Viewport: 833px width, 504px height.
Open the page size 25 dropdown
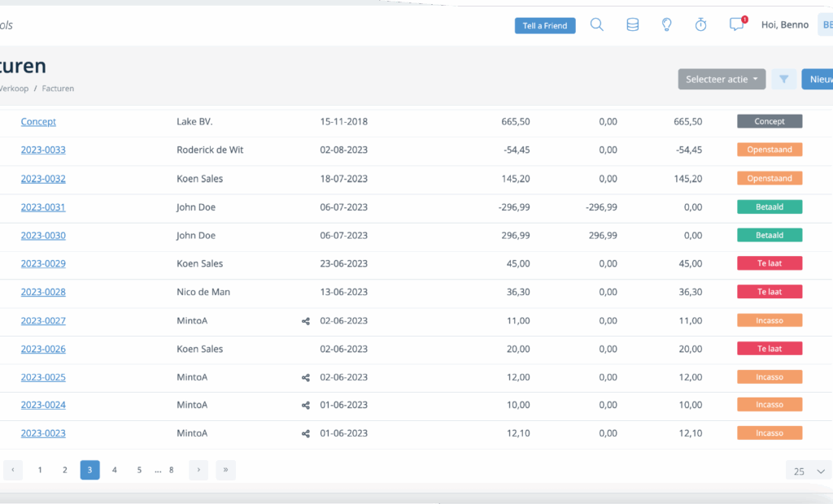(x=809, y=471)
